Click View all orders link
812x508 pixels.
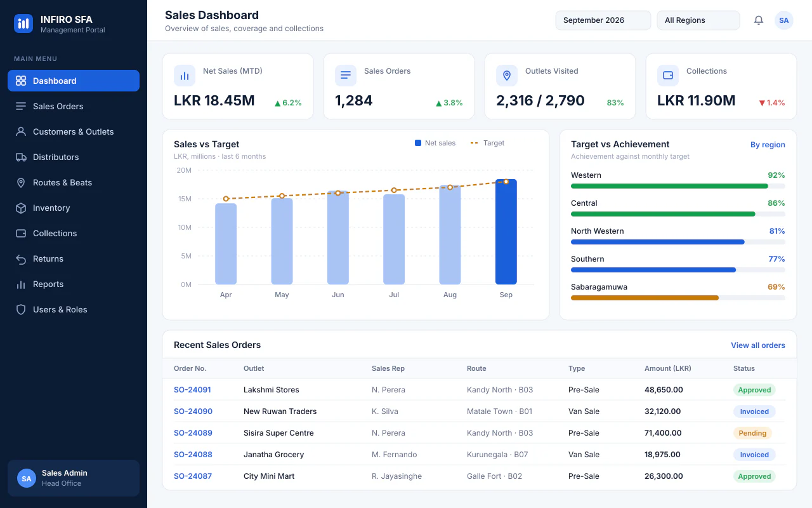coord(758,345)
